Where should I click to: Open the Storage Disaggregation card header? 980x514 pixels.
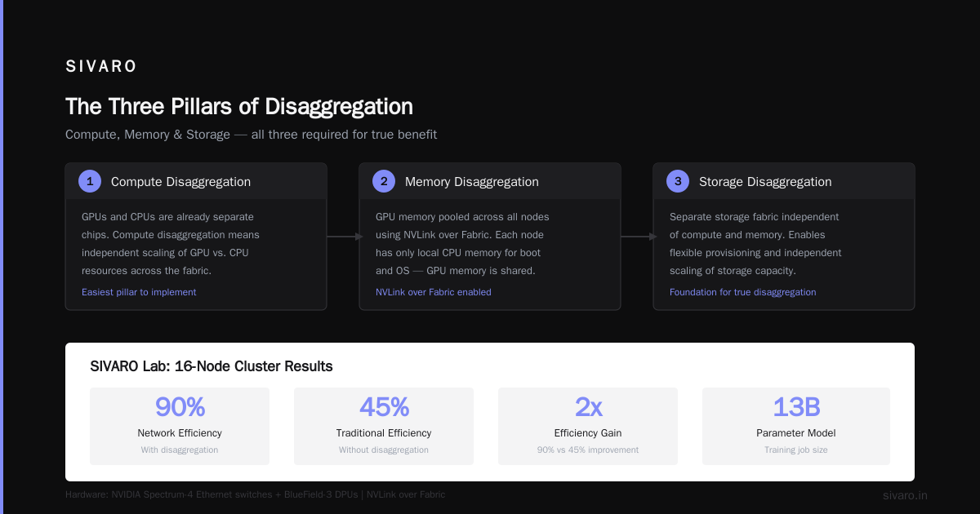784,181
